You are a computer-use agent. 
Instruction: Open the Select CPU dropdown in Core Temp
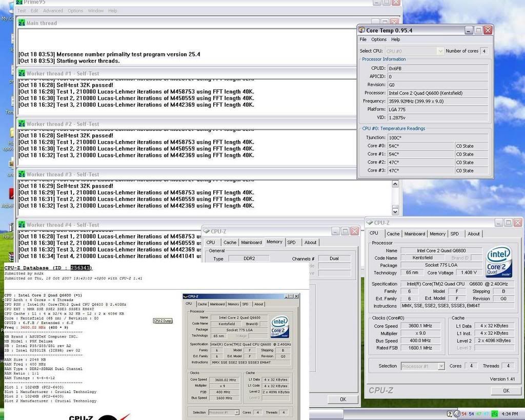coord(414,51)
